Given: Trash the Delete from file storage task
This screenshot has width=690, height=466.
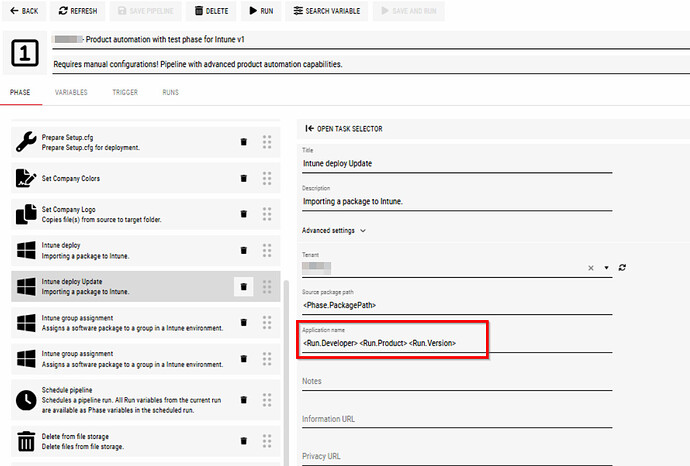Looking at the screenshot, I should pos(243,440).
